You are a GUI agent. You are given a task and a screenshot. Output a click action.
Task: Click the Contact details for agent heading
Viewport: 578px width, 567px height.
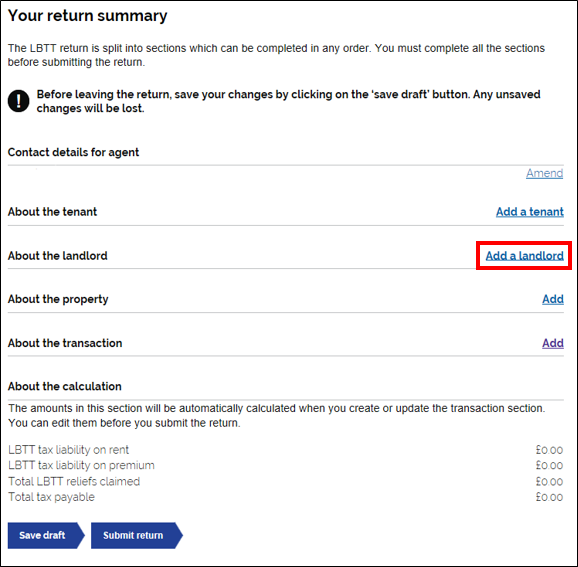[x=73, y=152]
